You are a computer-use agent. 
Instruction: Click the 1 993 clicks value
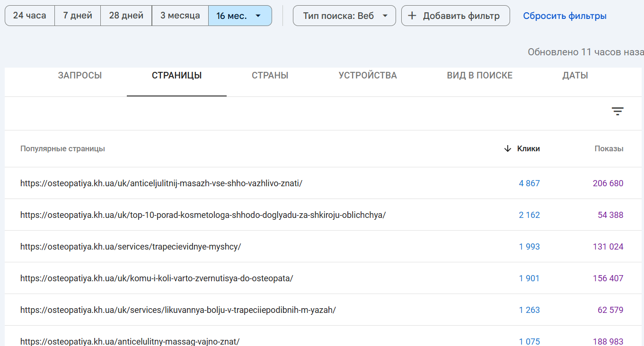point(529,247)
